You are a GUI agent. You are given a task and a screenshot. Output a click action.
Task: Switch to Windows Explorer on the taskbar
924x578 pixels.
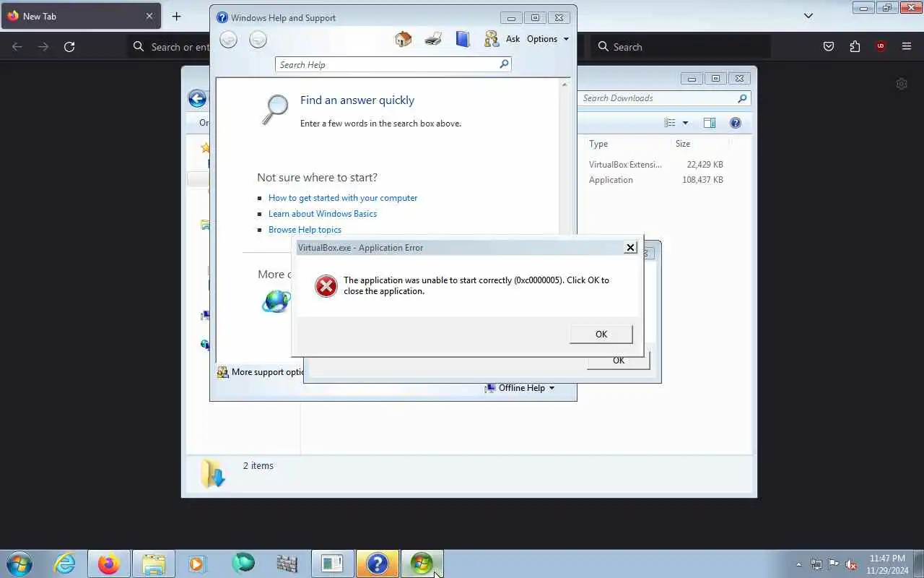[x=154, y=564]
